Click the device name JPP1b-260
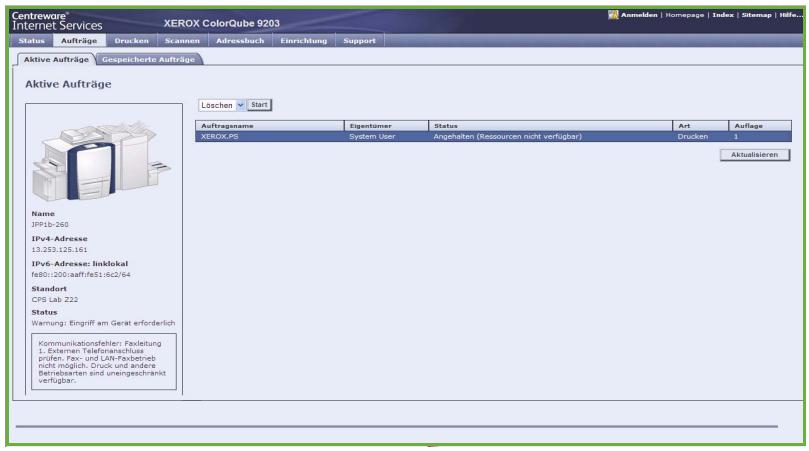809x451 pixels. 50,224
